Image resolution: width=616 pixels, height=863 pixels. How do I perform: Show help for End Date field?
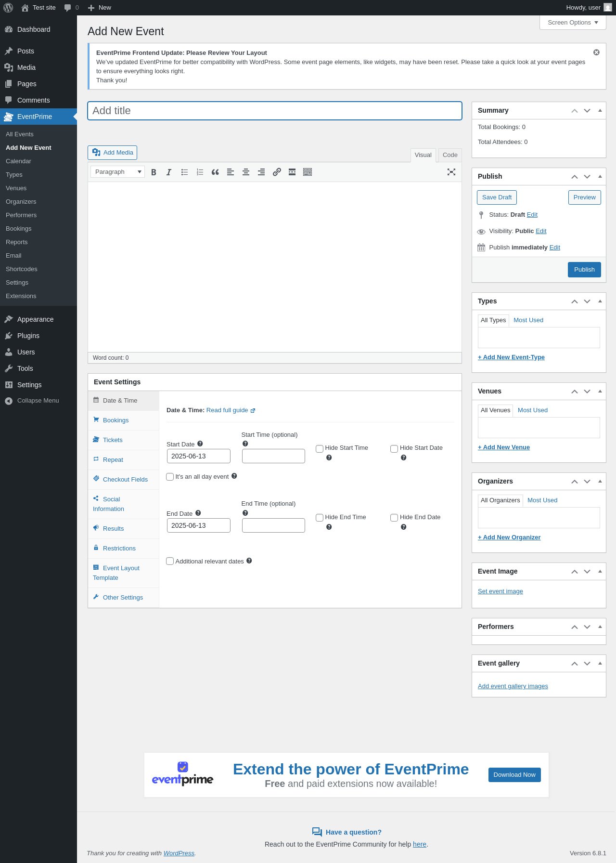point(198,513)
